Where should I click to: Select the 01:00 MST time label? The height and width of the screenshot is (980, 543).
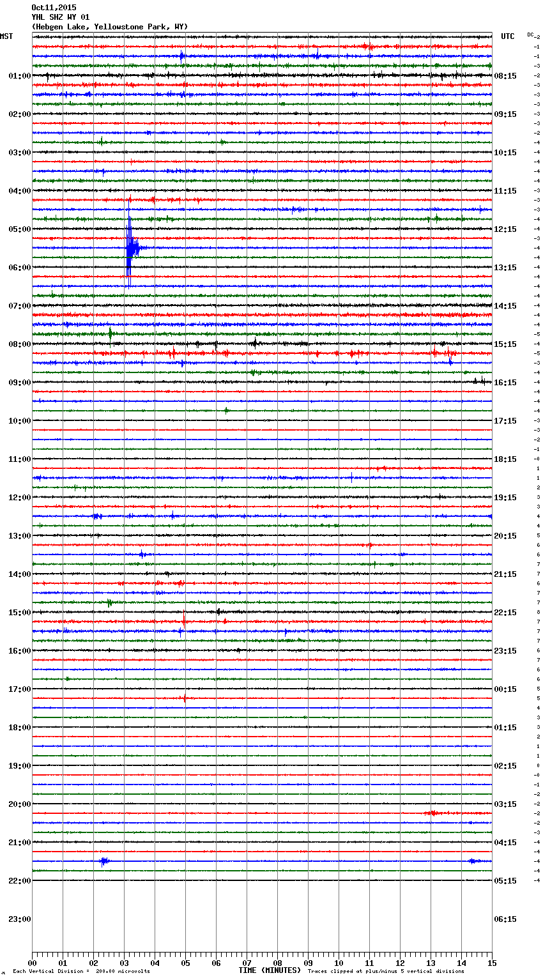point(20,76)
